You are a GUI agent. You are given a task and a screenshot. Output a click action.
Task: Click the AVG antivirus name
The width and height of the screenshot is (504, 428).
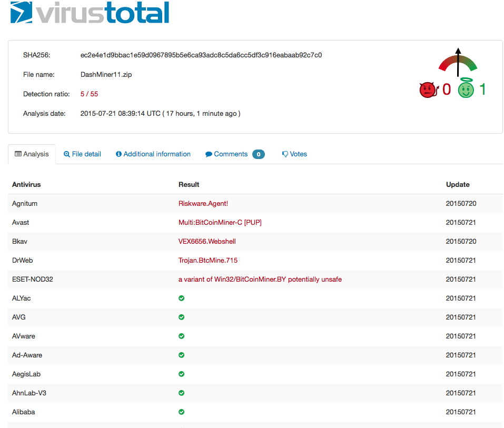[x=18, y=317]
